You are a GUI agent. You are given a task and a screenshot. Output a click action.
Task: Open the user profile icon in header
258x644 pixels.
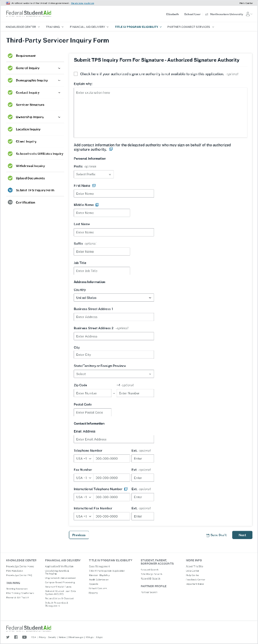(248, 14)
